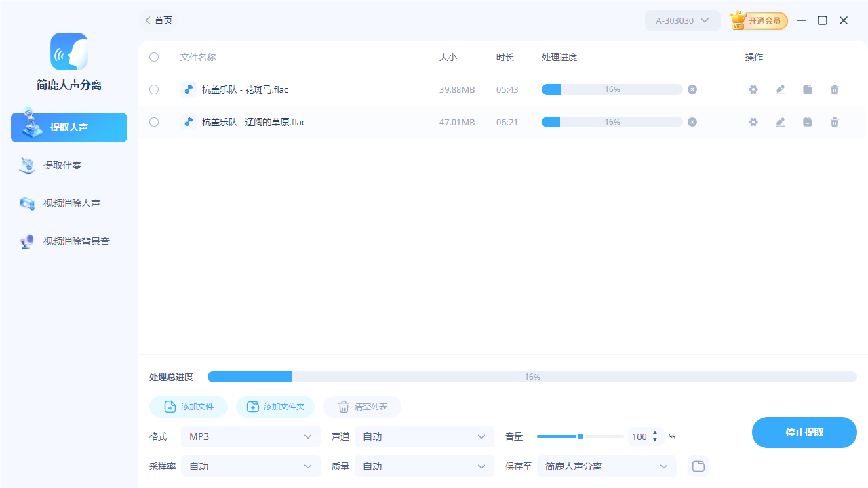868x488 pixels.
Task: Select the 视频消除人声 feature
Action: click(x=68, y=203)
